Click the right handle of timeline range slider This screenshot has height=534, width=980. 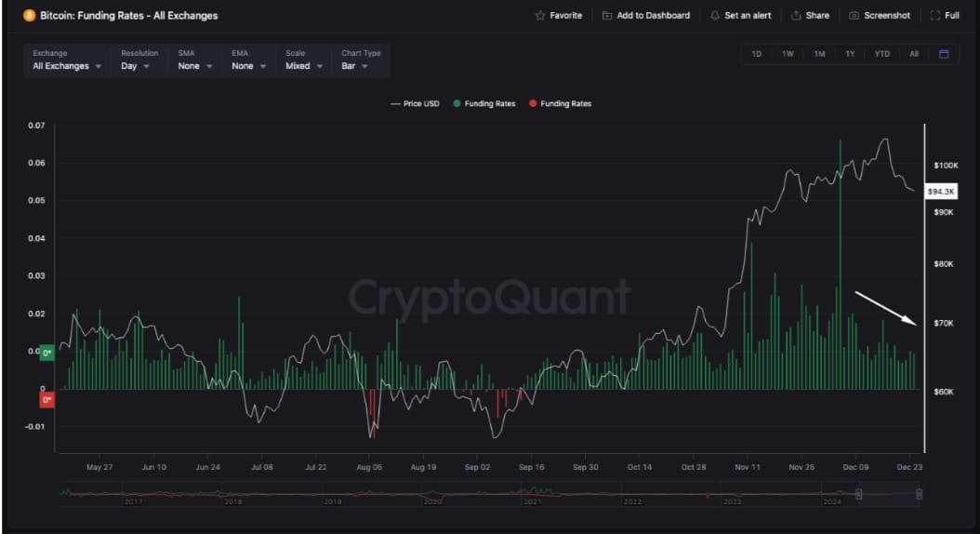coord(919,494)
